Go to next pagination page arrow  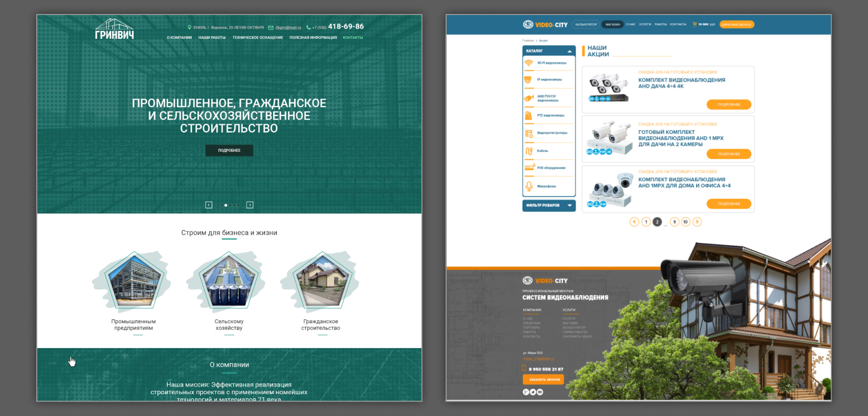(x=697, y=222)
